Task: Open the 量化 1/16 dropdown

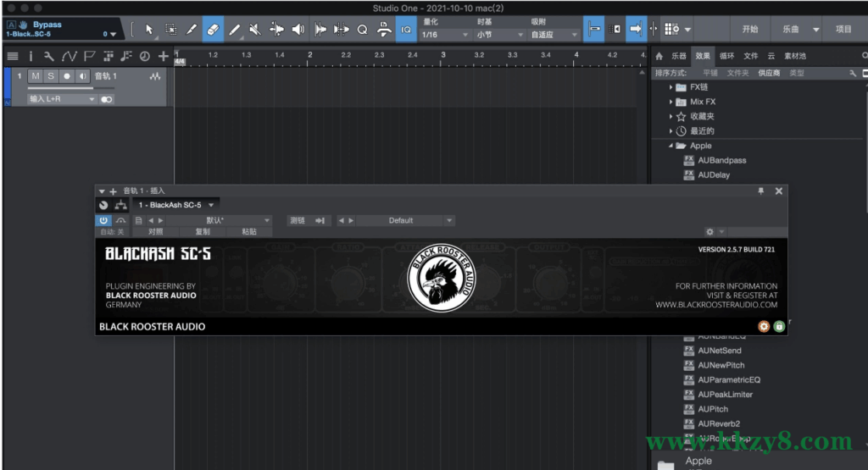Action: pyautogui.click(x=445, y=34)
